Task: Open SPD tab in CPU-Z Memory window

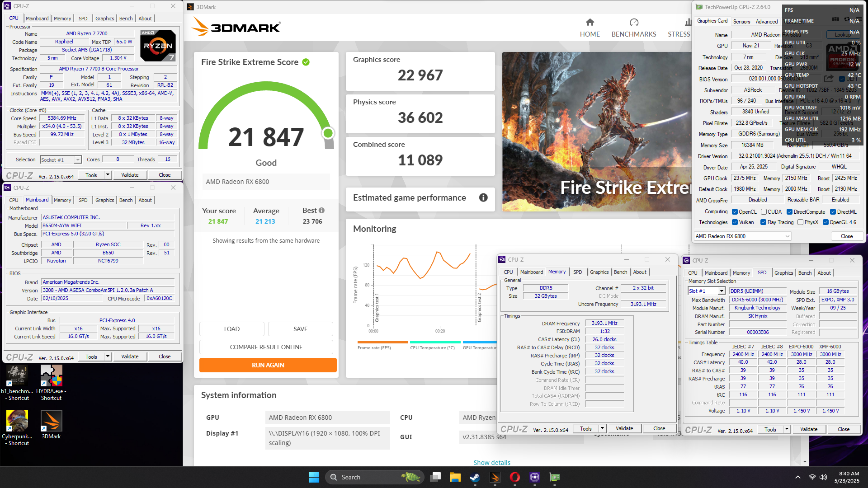Action: pos(578,272)
